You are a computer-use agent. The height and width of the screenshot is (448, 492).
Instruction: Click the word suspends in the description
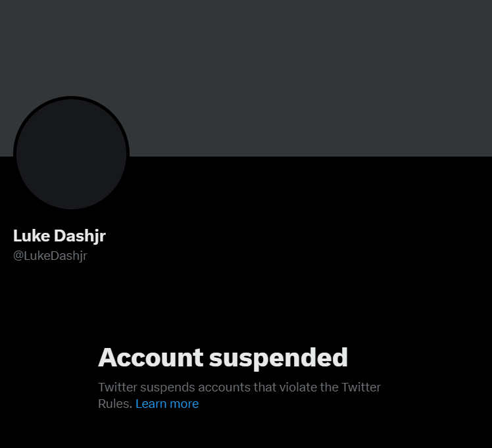tap(168, 388)
